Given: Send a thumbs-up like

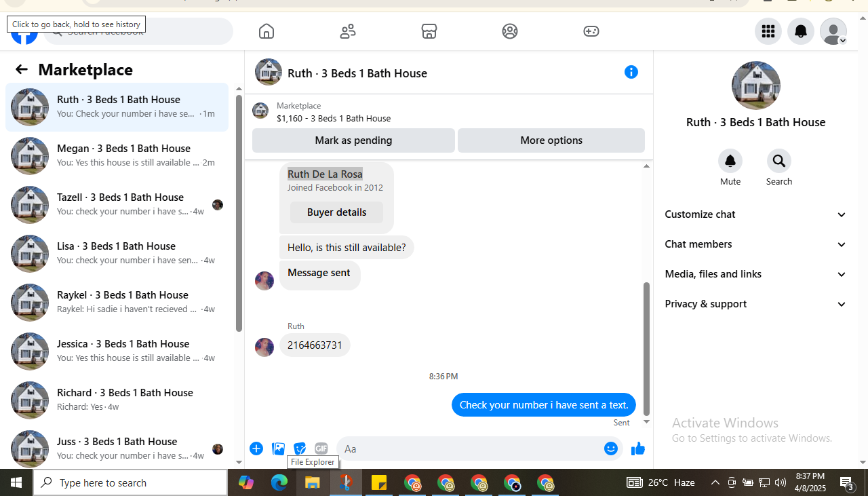Looking at the screenshot, I should [x=638, y=449].
